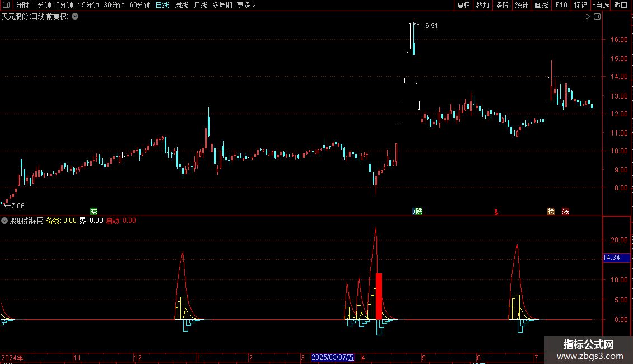The width and height of the screenshot is (633, 364).
Task: Open the 统计 statistics button
Action: pyautogui.click(x=522, y=5)
